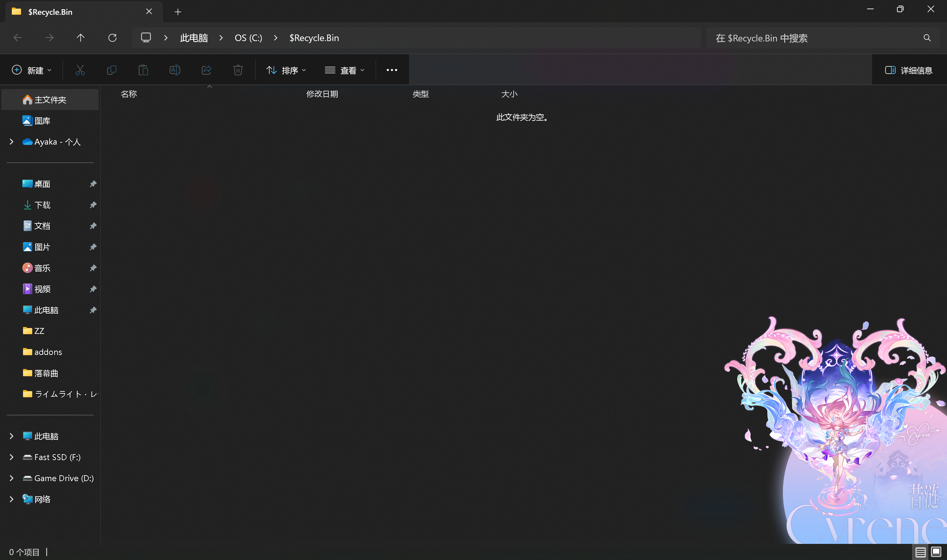Expand Fast SSD (F:) drive node

(x=11, y=457)
